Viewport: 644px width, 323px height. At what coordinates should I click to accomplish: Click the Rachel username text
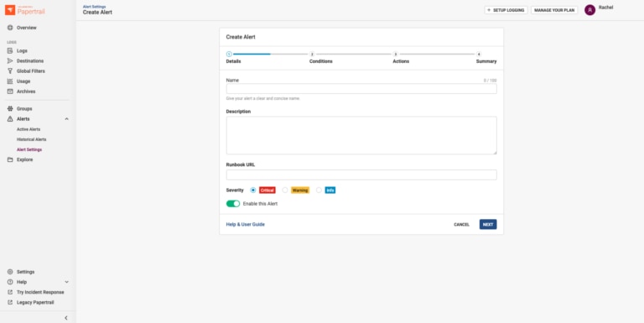(x=605, y=8)
